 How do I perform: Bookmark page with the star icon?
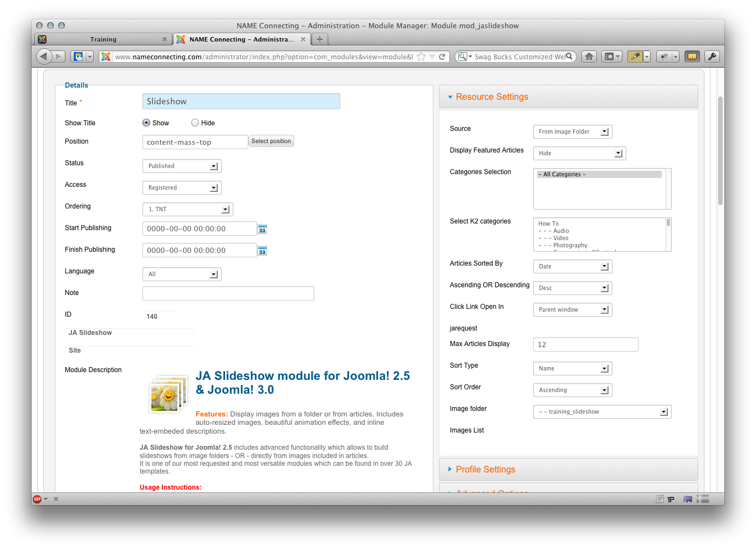click(x=421, y=57)
